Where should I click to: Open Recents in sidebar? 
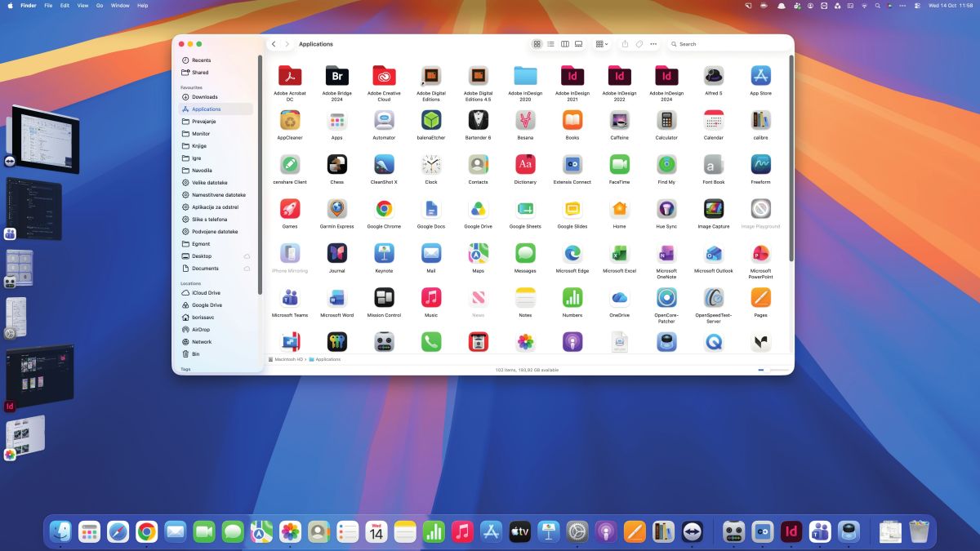point(216,60)
